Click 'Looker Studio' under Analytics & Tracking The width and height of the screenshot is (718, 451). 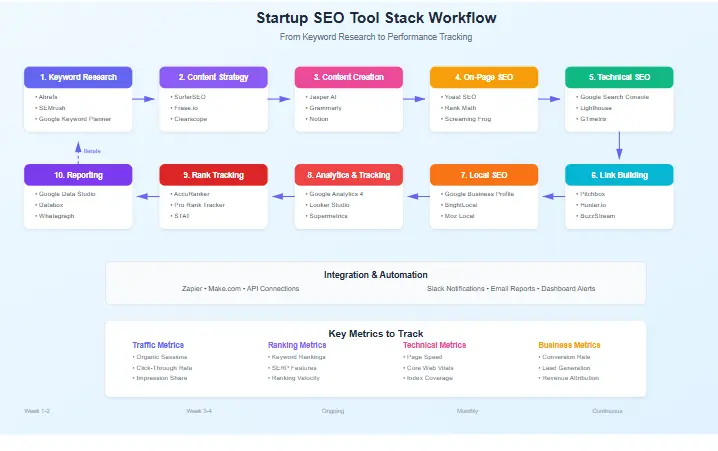328,205
